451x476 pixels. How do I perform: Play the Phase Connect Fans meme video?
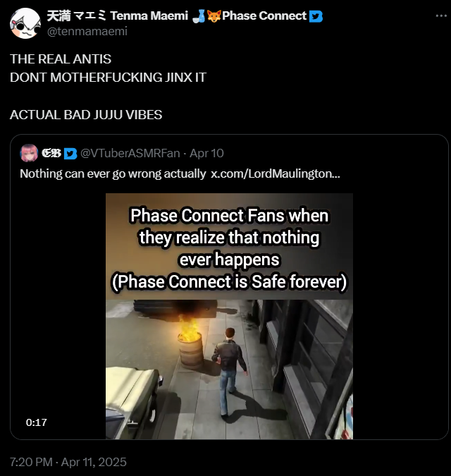point(229,316)
